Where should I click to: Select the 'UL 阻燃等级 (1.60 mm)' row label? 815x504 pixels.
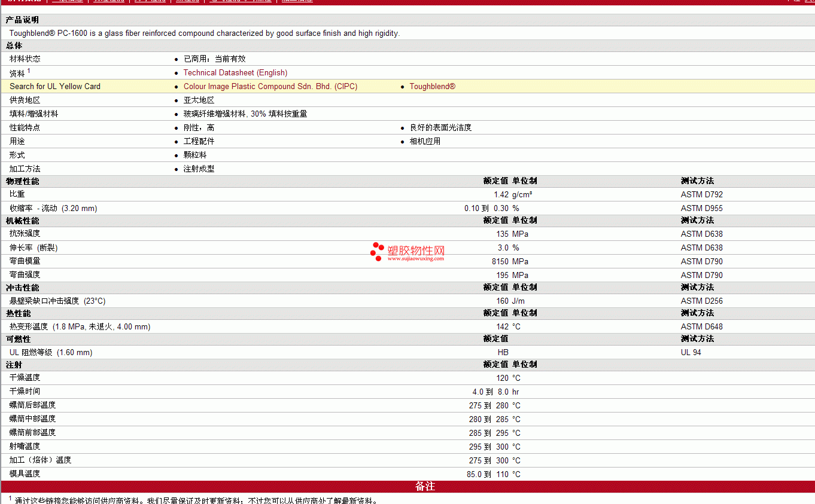(x=51, y=352)
